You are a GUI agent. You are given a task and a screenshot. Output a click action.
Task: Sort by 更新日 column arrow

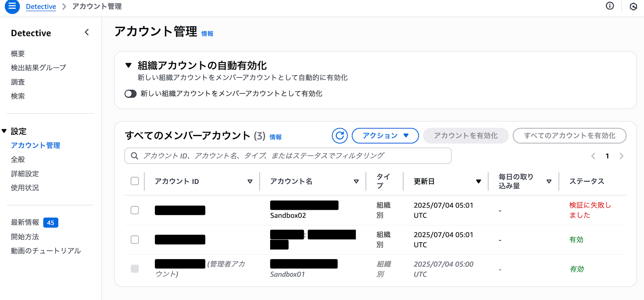point(478,182)
